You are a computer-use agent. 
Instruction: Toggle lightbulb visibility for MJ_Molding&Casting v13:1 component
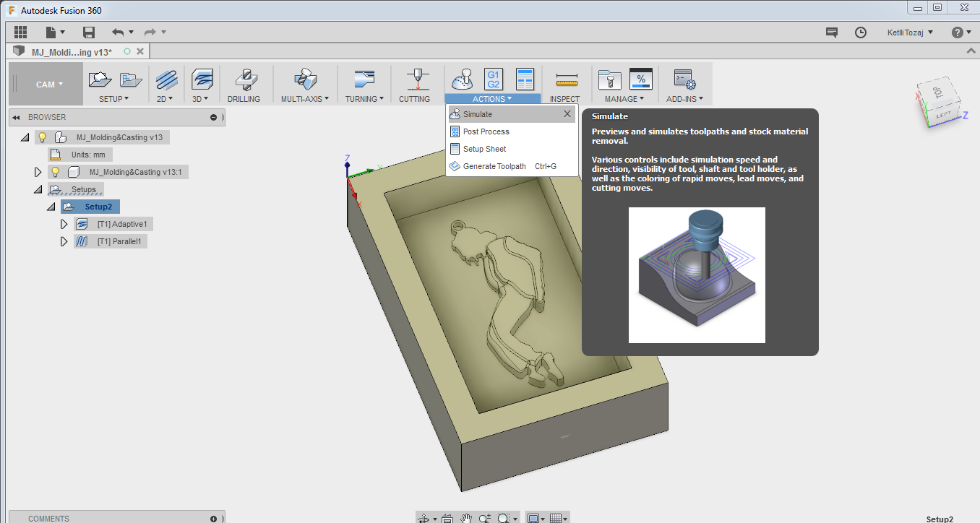(x=56, y=172)
